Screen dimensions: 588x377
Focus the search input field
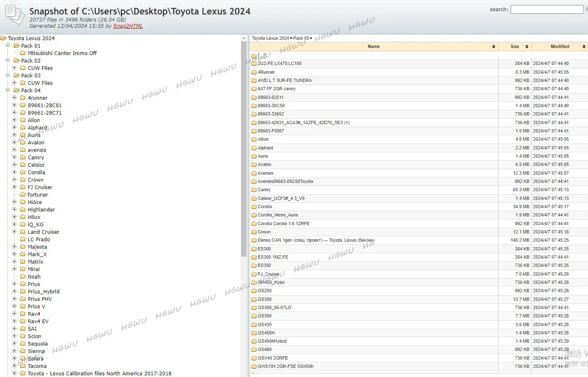point(547,9)
